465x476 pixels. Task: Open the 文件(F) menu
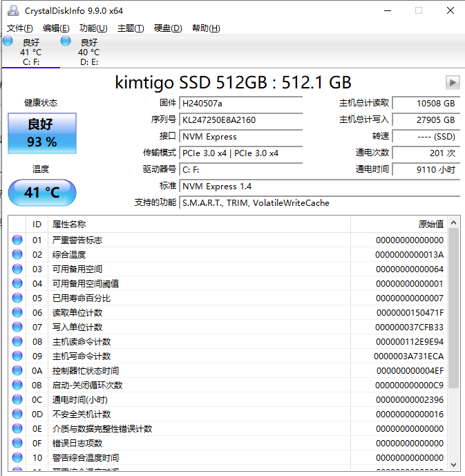click(20, 28)
